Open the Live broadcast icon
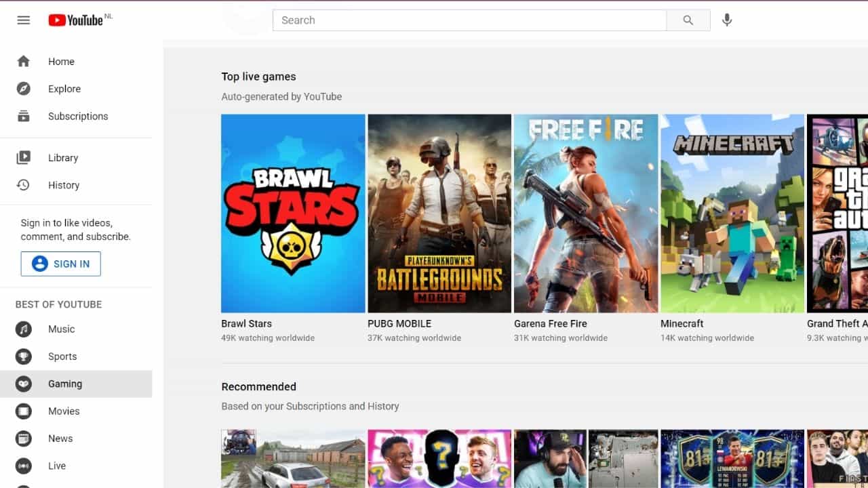The width and height of the screenshot is (868, 488). (23, 466)
